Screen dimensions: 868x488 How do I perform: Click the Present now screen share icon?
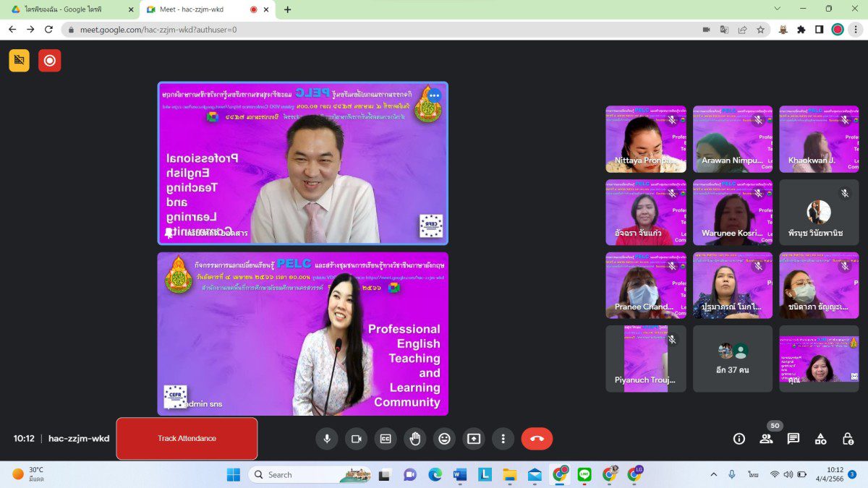[x=473, y=438]
